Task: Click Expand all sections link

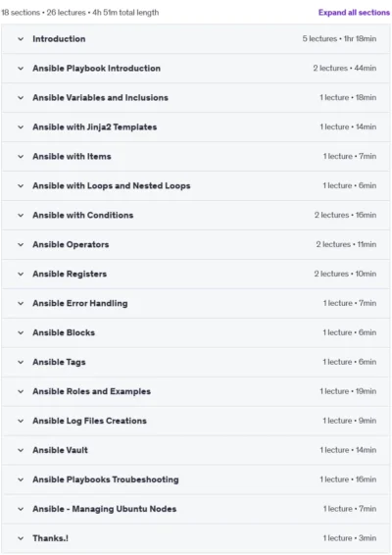Action: [354, 13]
